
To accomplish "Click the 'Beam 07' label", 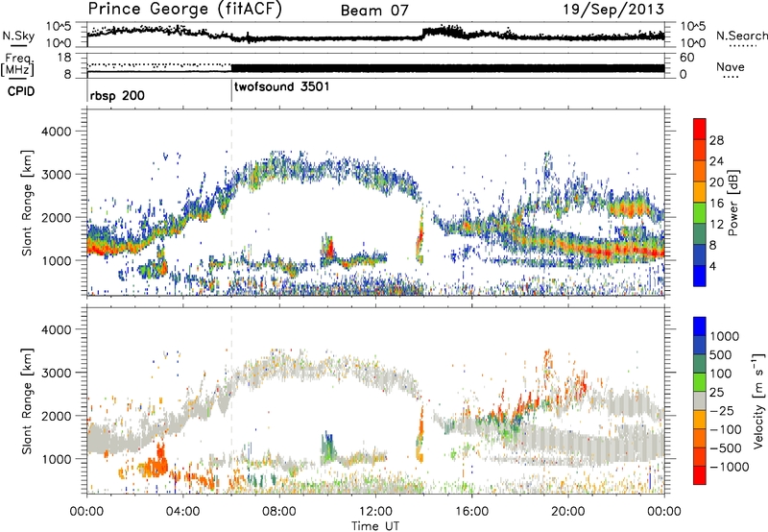I will click(374, 11).
